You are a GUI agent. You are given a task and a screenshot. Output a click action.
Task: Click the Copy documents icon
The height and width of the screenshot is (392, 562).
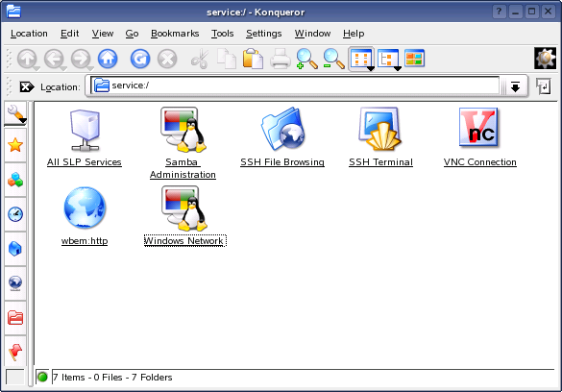click(227, 59)
